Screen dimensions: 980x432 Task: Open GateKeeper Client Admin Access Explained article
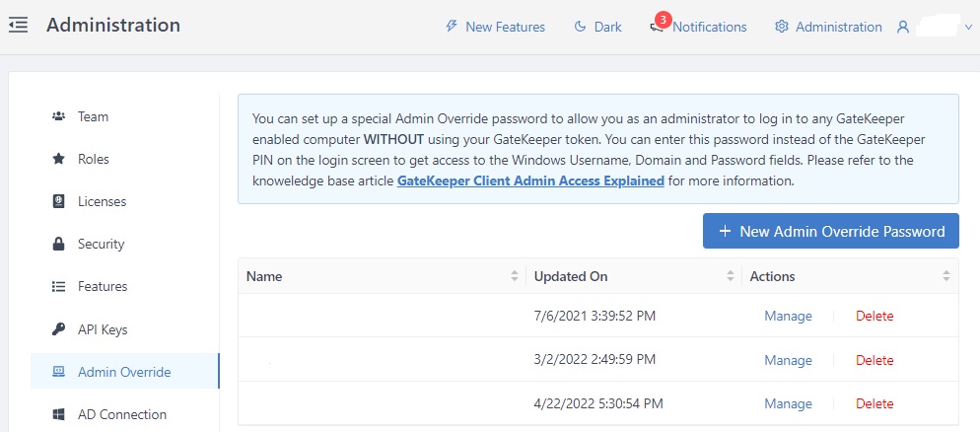pos(529,181)
